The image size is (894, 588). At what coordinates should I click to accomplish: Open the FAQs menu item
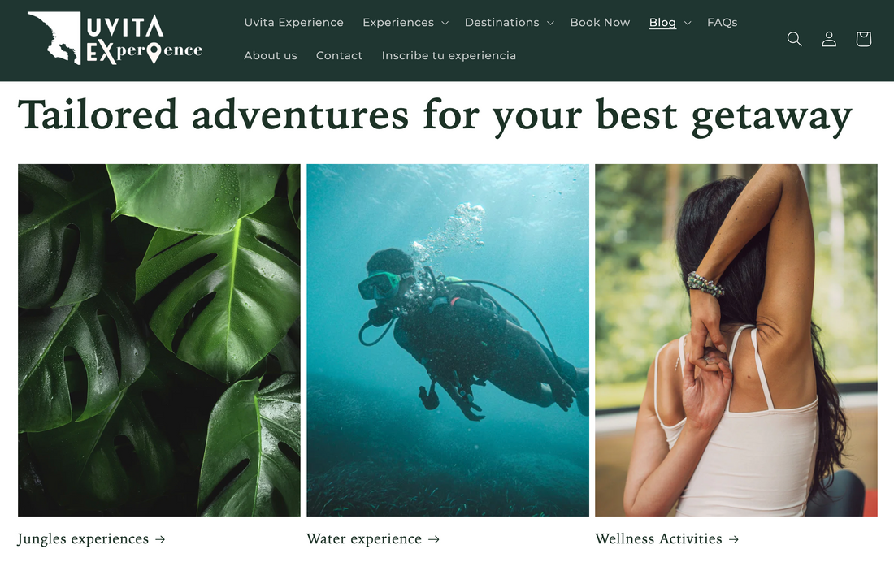[722, 22]
